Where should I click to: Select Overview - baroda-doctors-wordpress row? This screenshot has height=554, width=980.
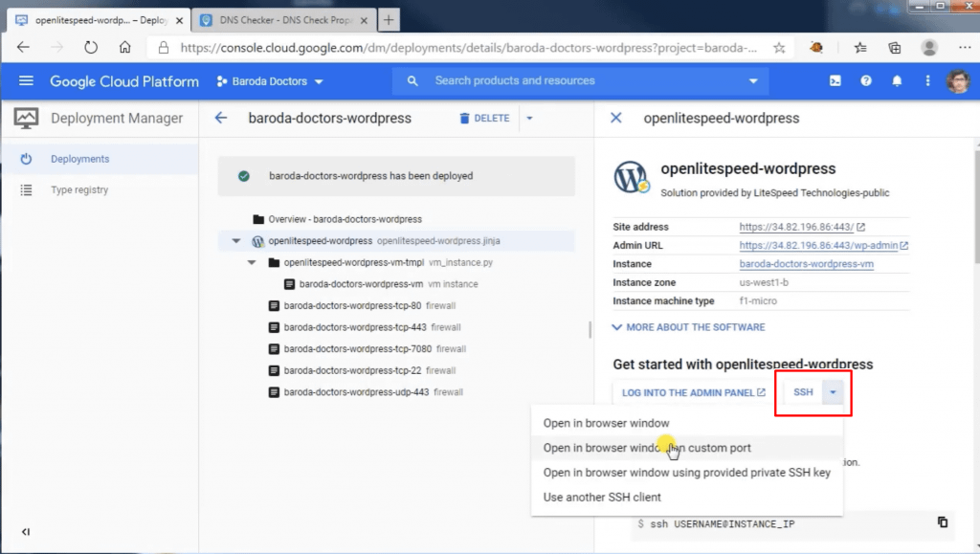point(395,219)
